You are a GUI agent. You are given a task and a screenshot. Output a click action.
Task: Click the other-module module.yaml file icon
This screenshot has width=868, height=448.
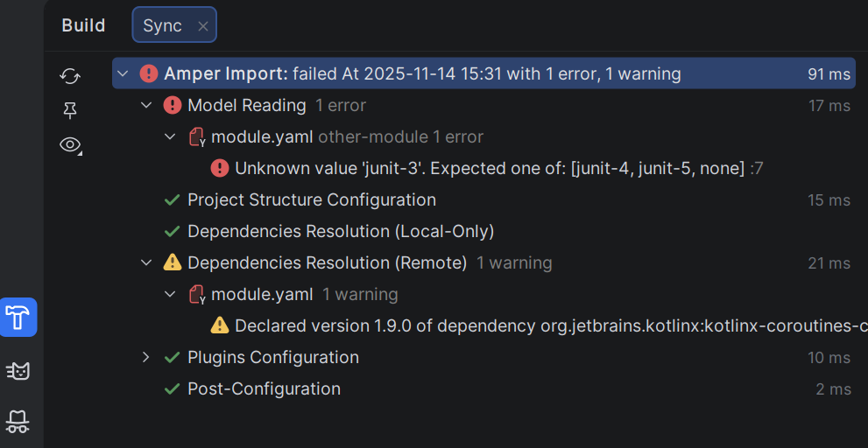[x=197, y=136]
